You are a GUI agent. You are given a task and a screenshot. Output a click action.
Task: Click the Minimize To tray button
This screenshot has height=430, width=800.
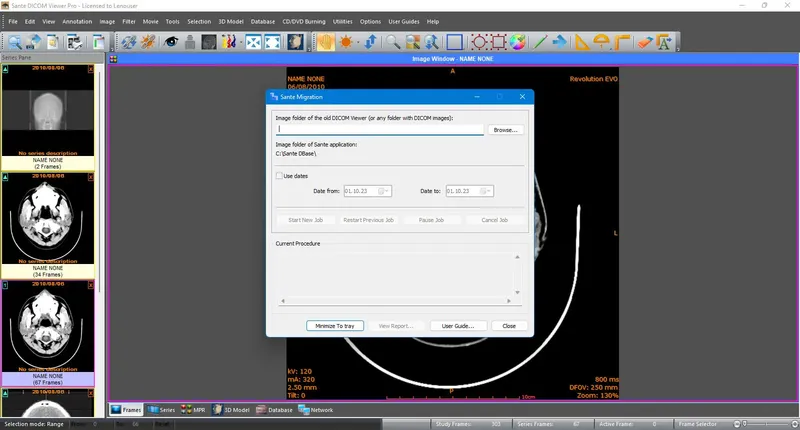tap(335, 326)
